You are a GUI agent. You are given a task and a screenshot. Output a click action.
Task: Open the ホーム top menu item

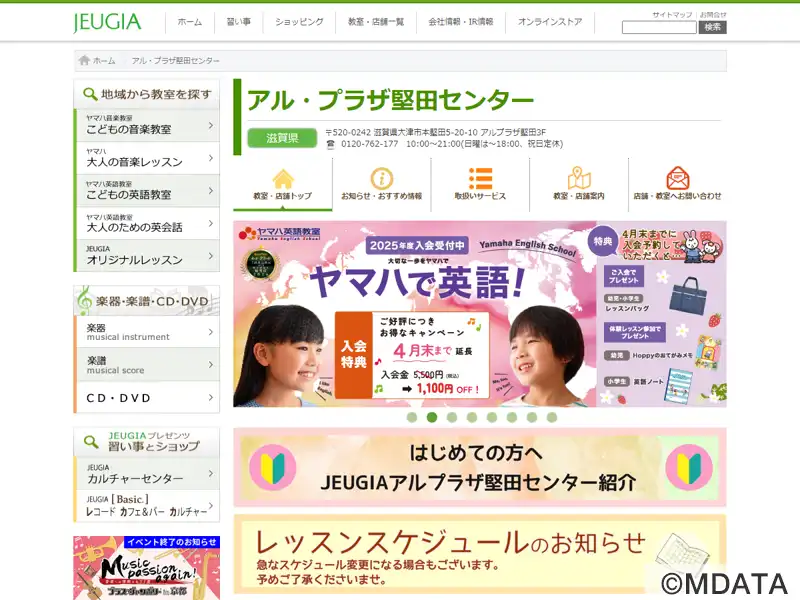click(x=190, y=22)
